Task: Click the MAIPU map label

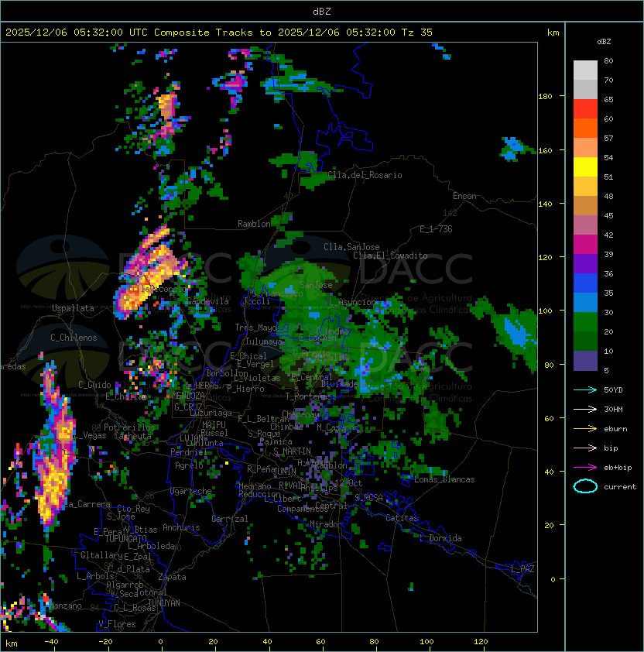Action: click(x=214, y=425)
